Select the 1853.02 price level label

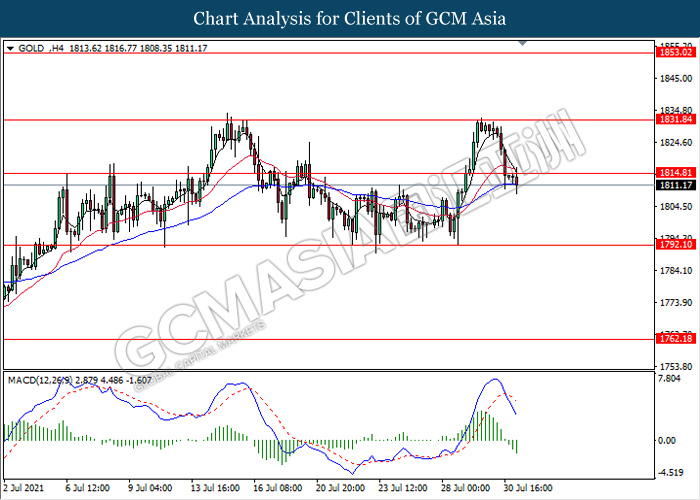[676, 53]
